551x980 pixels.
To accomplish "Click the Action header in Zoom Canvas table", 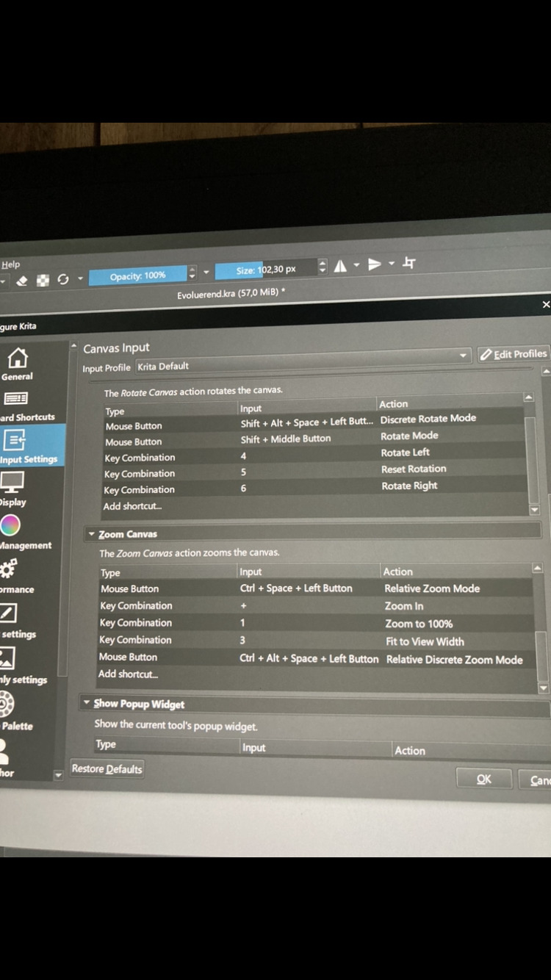I will (x=398, y=572).
